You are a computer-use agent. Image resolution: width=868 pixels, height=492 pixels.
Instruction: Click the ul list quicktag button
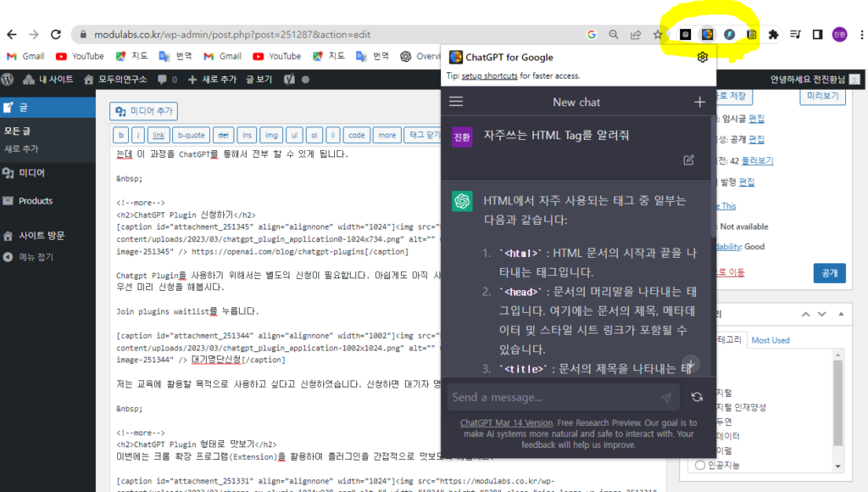coord(294,135)
